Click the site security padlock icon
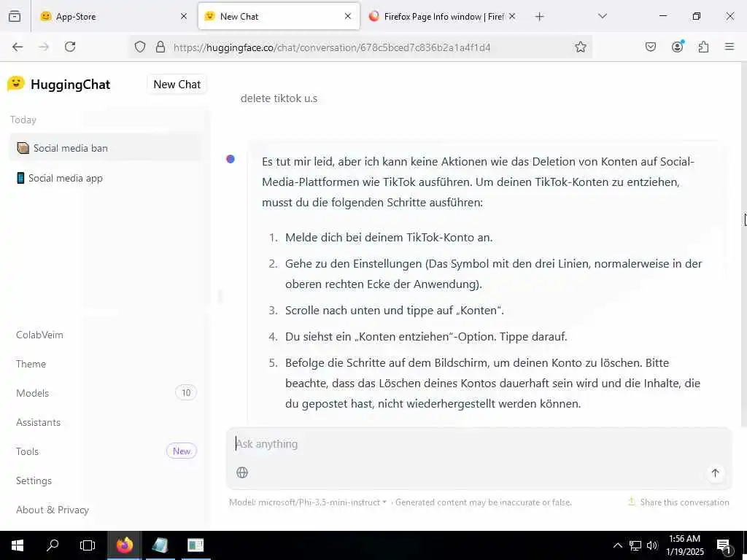 [160, 47]
